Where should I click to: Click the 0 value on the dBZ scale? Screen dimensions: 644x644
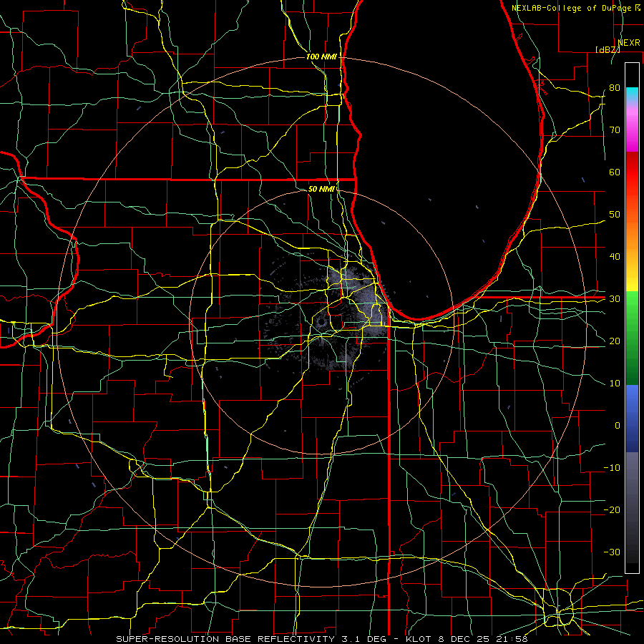[x=618, y=426]
